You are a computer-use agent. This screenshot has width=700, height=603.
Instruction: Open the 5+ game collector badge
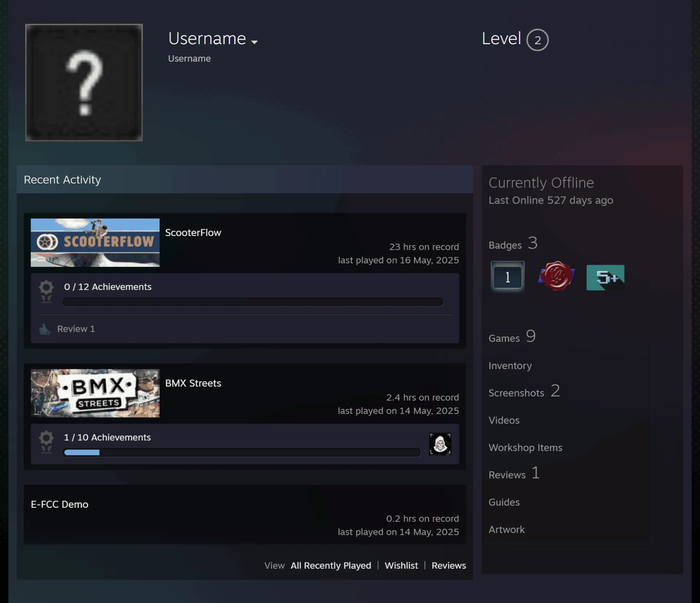pos(605,277)
